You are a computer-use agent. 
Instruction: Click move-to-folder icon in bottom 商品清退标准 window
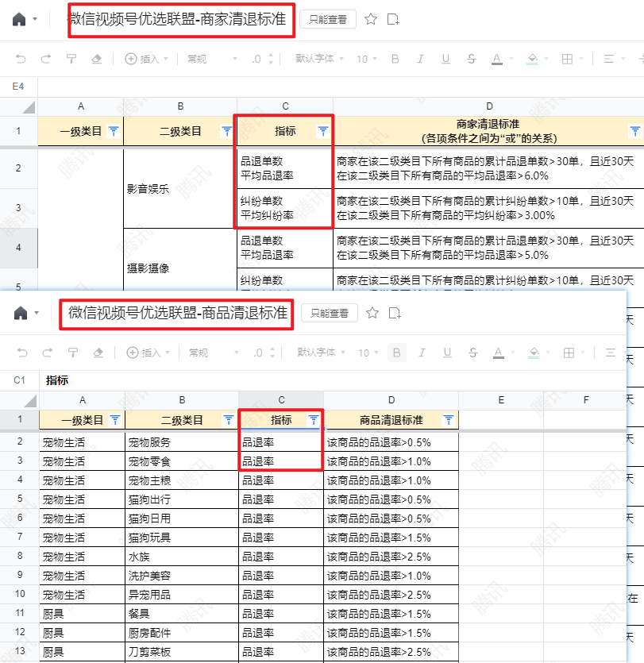395,313
